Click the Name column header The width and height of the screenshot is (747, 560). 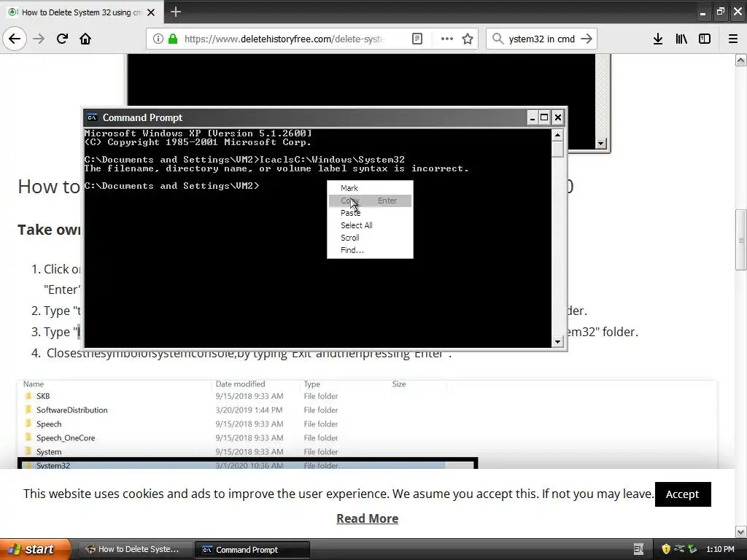pyautogui.click(x=34, y=384)
